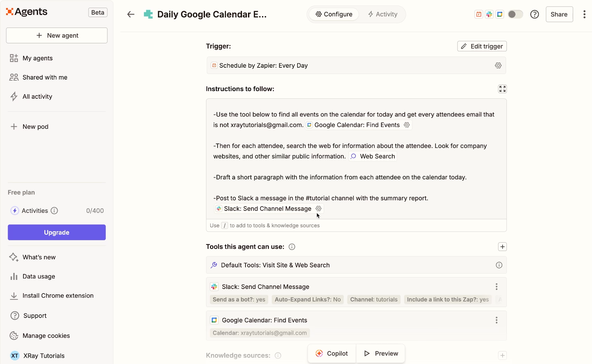Click the plus icon to add a tool
The width and height of the screenshot is (592, 364).
[x=503, y=246]
